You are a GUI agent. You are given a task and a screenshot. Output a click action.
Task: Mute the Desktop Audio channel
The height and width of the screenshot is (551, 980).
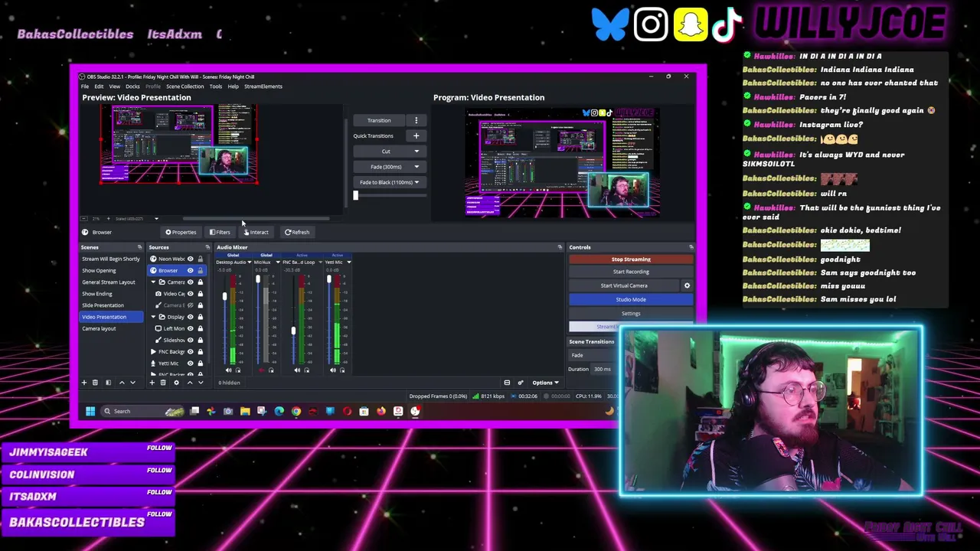[x=228, y=370]
